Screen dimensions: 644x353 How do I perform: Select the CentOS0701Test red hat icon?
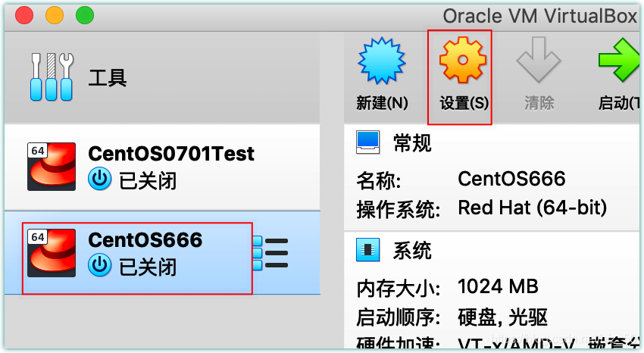(x=52, y=167)
